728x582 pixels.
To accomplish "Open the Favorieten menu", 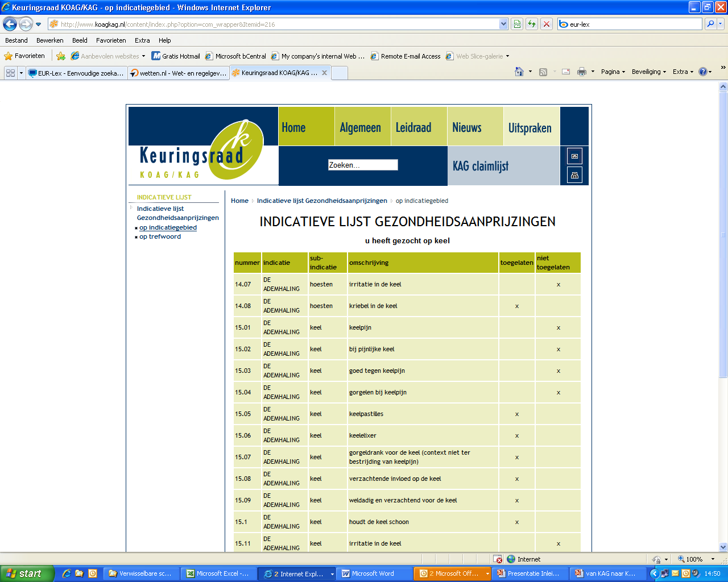I will [111, 40].
